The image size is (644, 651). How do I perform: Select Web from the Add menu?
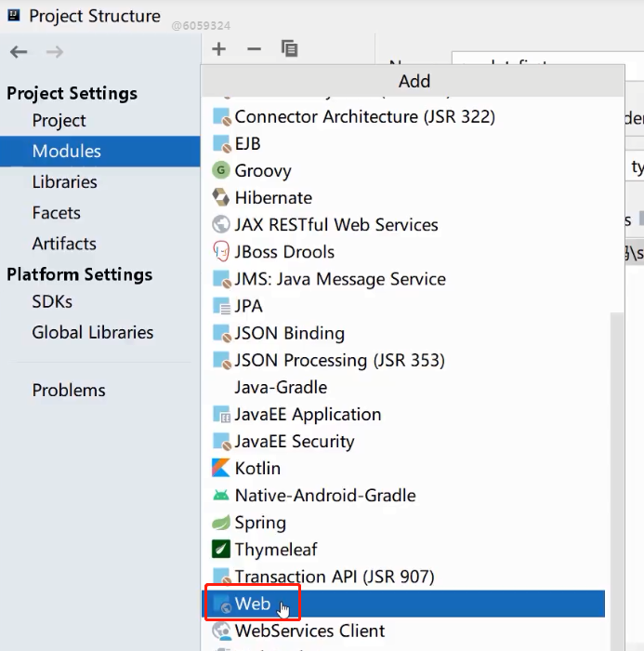252,604
